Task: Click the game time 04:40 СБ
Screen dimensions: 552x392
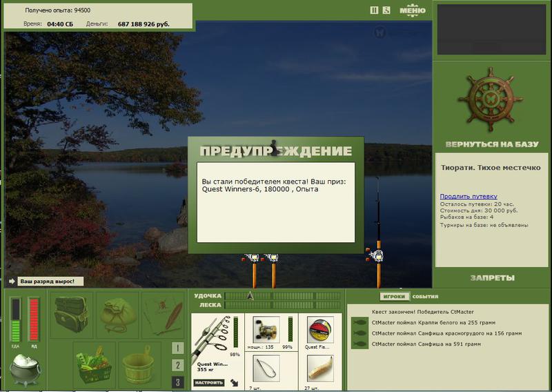Action: point(60,24)
